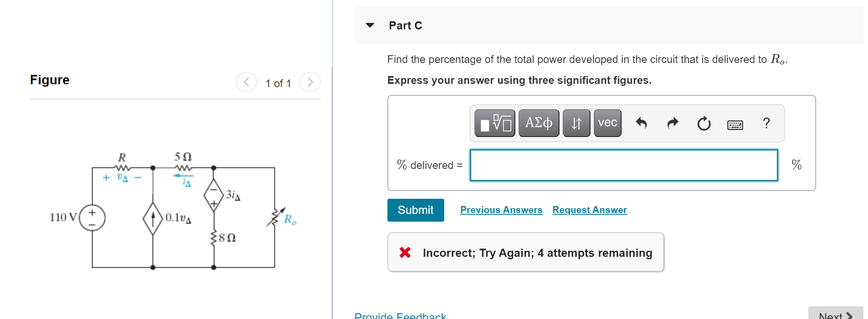Open the Provide Feedback link
Viewport: 868px width, 319px height.
[x=400, y=315]
